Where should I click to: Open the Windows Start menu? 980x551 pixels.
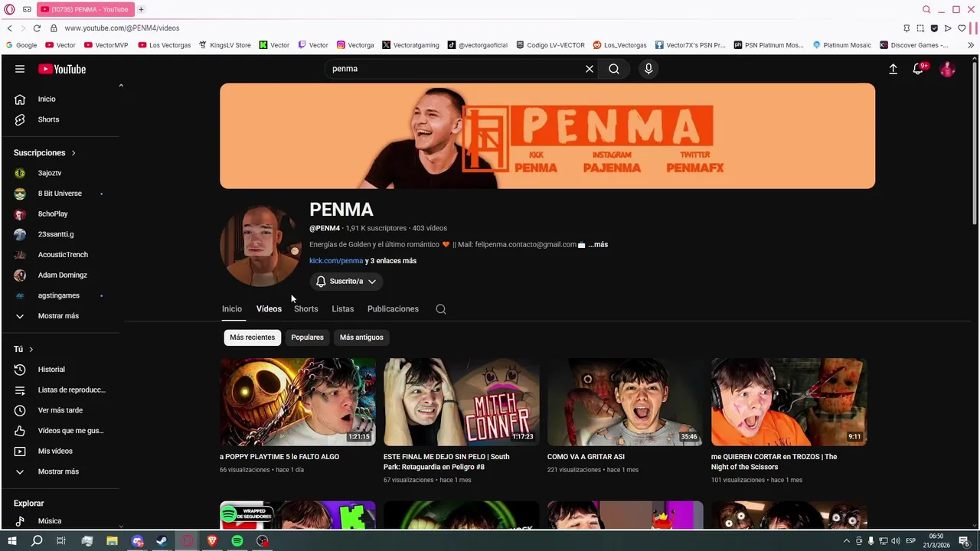tap(11, 541)
